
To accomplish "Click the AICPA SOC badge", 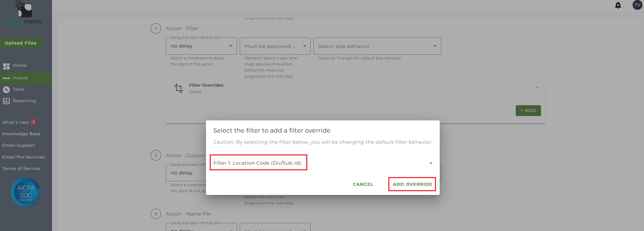I will (x=26, y=192).
